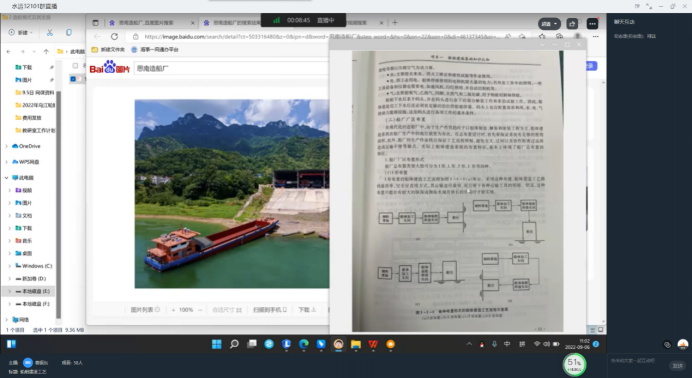The width and height of the screenshot is (692, 378).
Task: Switch to the first 思南造船厂 browser tab
Action: click(x=151, y=22)
